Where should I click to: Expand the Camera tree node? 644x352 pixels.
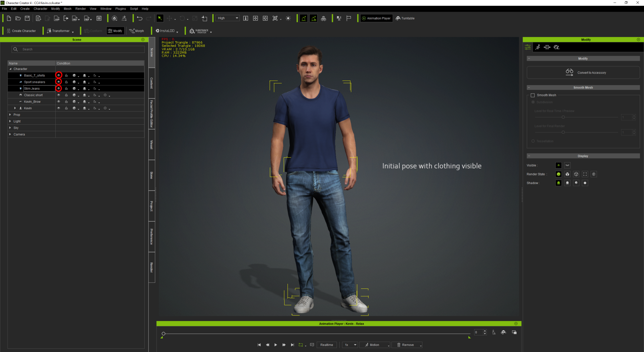(x=10, y=134)
